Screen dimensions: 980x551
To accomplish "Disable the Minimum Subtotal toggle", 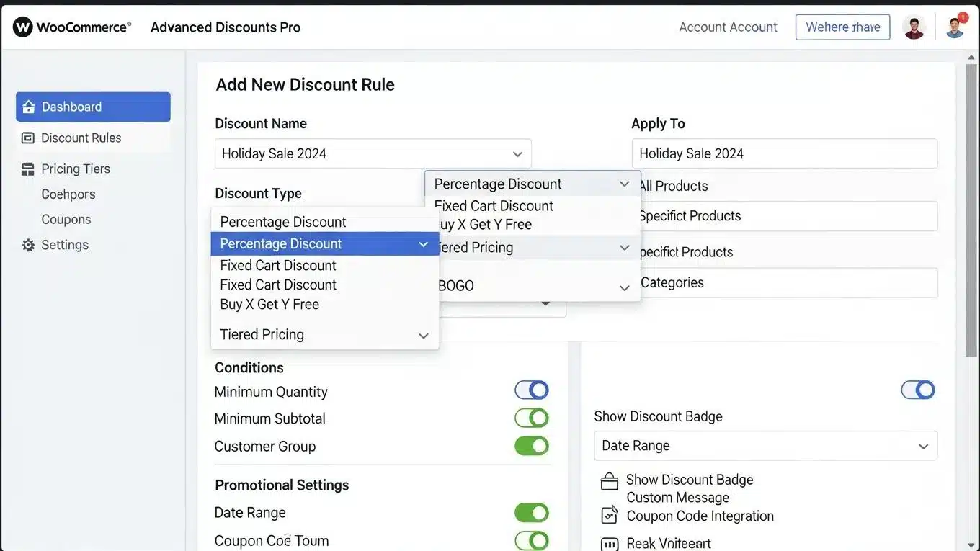I will pyautogui.click(x=532, y=418).
